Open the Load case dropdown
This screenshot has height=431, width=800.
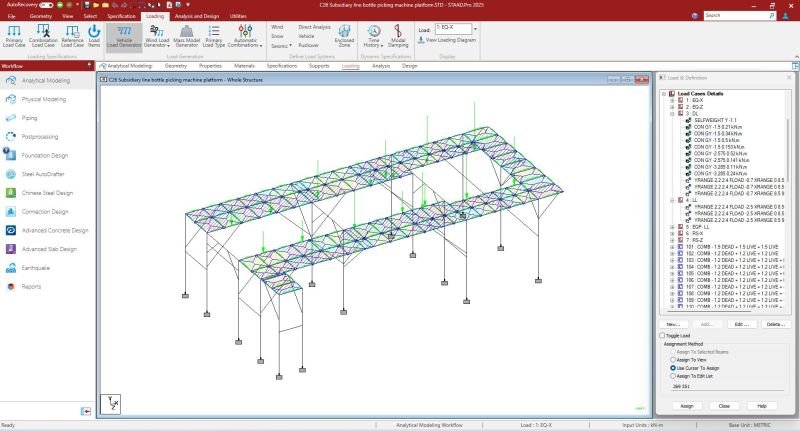(x=476, y=29)
